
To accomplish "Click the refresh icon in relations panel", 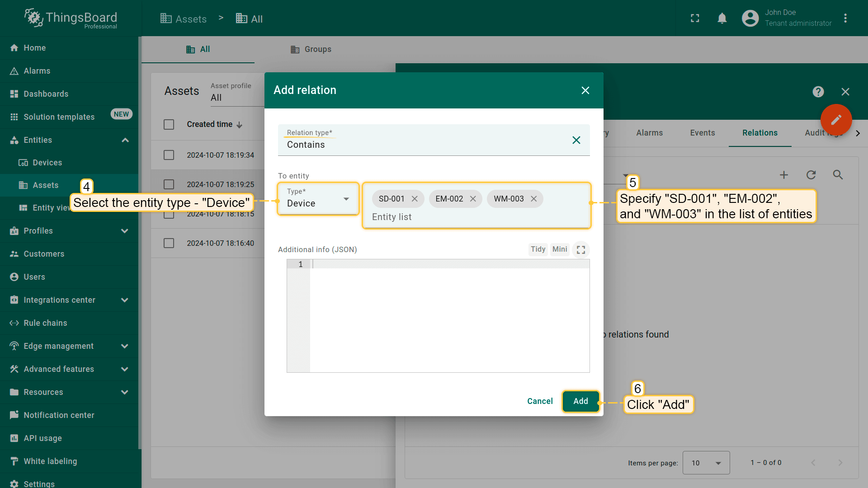I will pyautogui.click(x=811, y=175).
